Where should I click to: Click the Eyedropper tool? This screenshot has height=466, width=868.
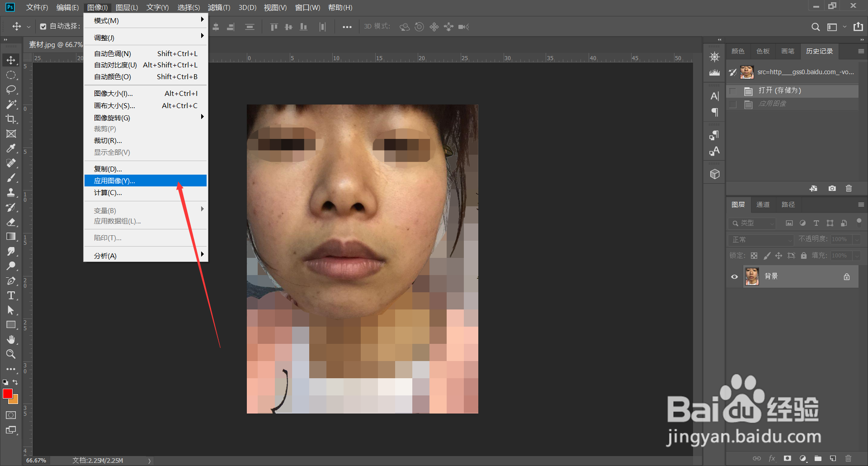click(11, 148)
